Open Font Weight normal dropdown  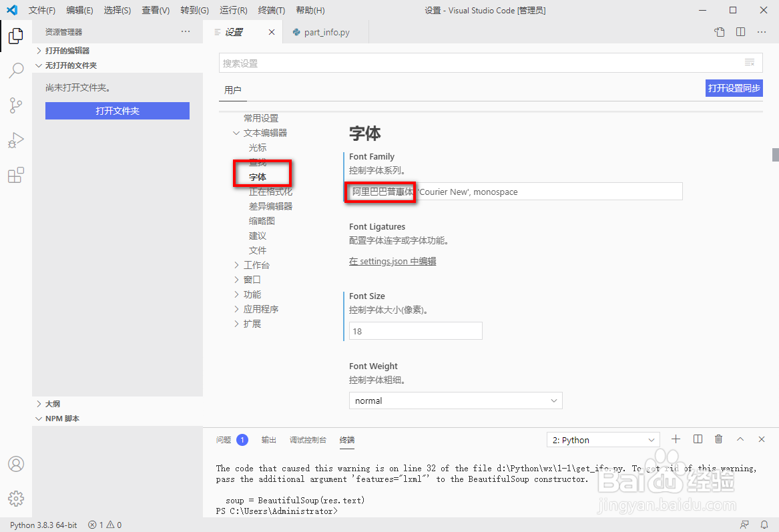455,401
